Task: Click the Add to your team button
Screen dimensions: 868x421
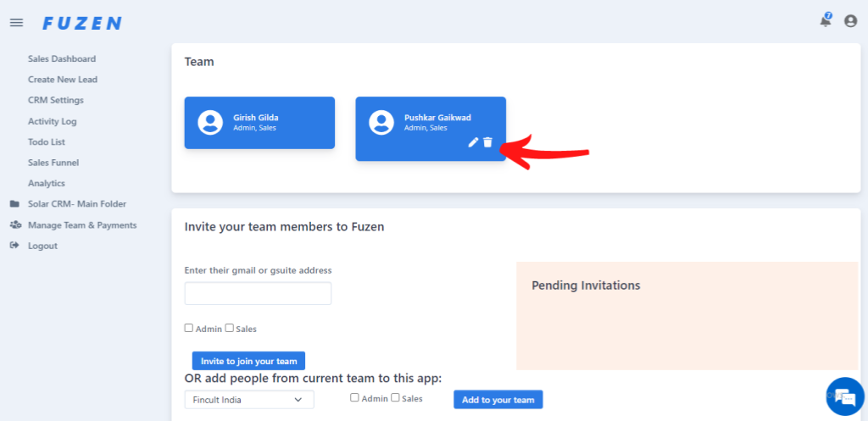Action: pos(498,400)
